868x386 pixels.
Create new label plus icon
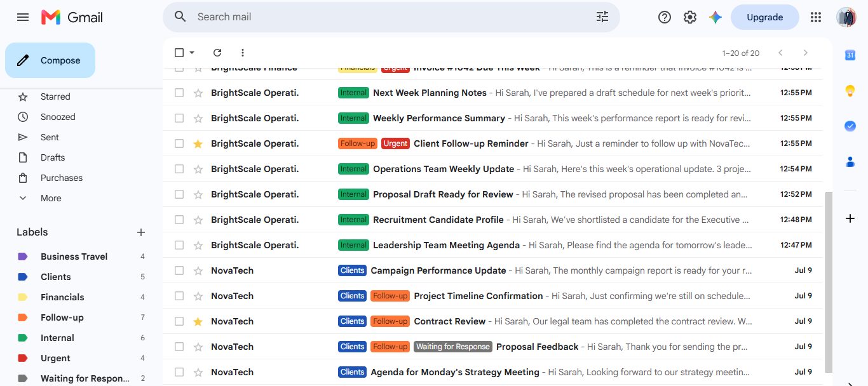coord(141,232)
